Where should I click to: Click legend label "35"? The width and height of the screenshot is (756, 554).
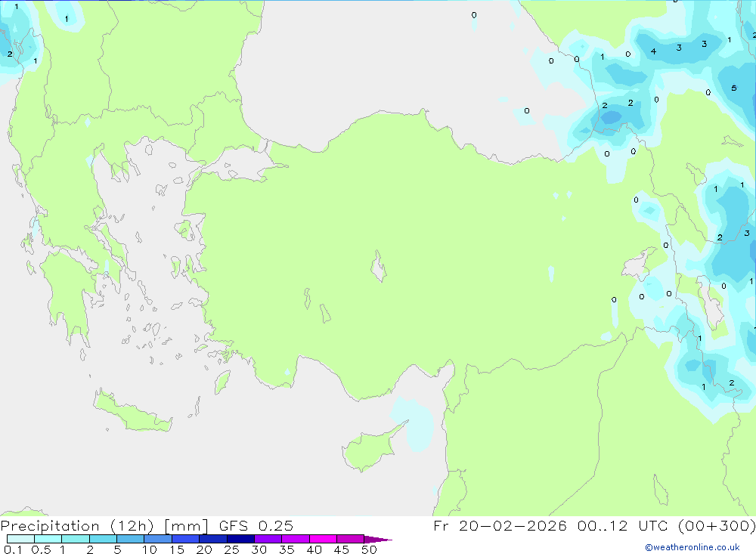click(287, 549)
